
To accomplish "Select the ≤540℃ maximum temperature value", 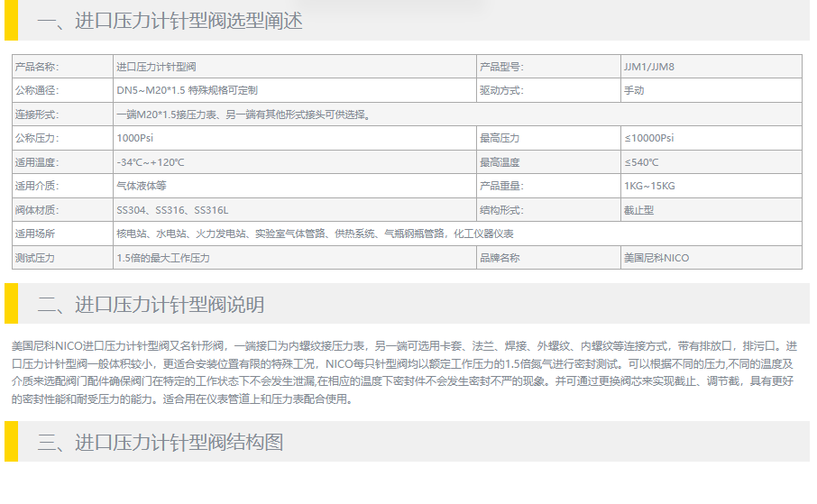I will (x=641, y=162).
